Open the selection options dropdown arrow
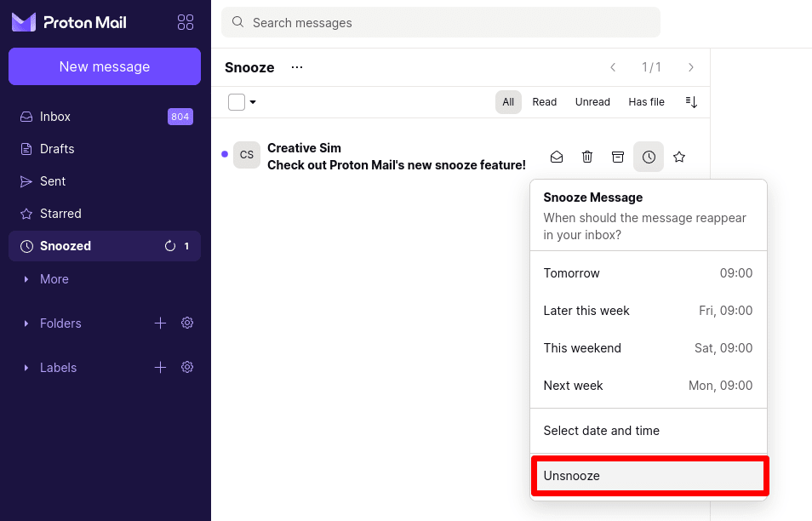Viewport: 812px width, 521px height. (x=253, y=102)
